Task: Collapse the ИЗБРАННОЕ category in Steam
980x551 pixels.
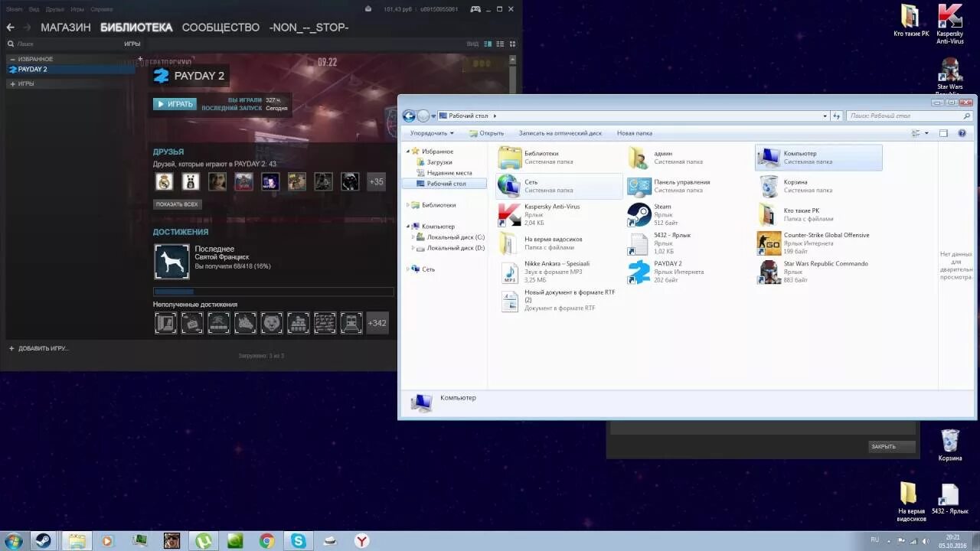Action: (x=11, y=59)
